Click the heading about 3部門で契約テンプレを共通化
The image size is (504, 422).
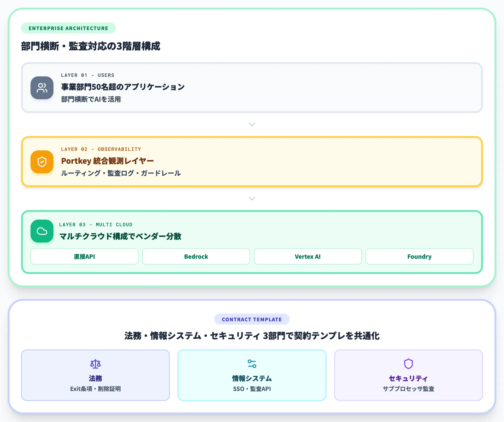pyautogui.click(x=252, y=336)
